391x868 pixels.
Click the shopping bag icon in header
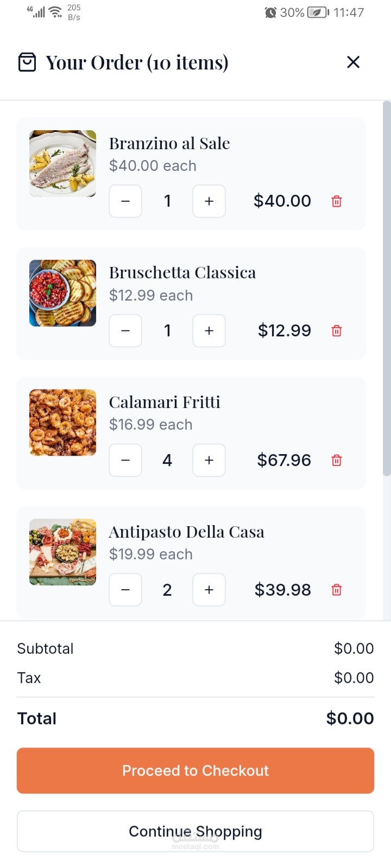tap(27, 62)
